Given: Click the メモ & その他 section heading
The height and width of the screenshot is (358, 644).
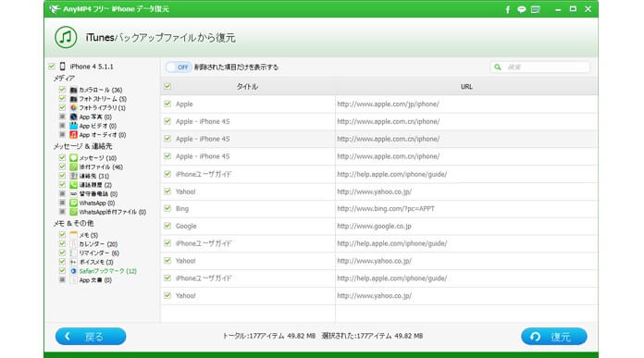Looking at the screenshot, I should (x=73, y=223).
